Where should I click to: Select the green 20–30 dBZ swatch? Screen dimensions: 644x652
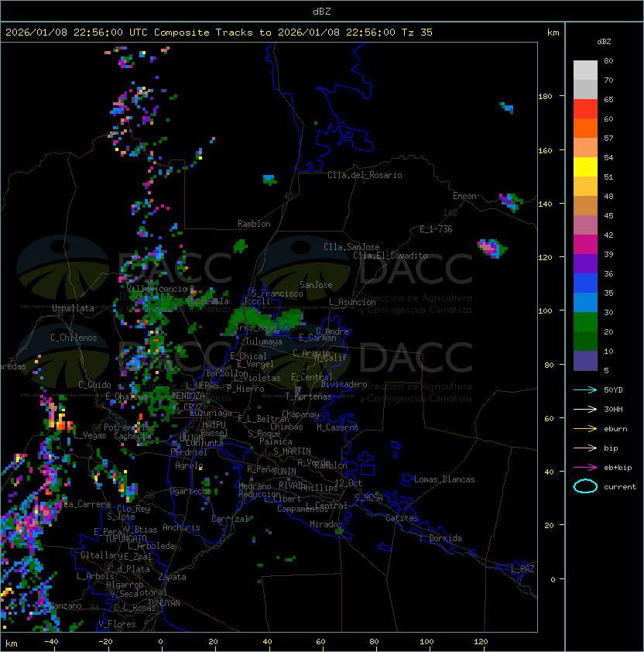click(x=585, y=322)
